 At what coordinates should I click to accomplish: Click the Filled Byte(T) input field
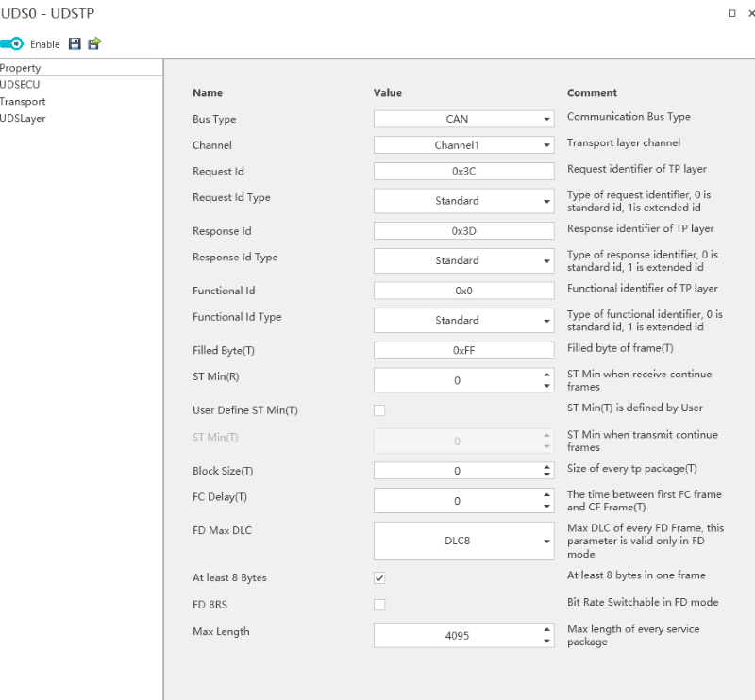tap(463, 351)
